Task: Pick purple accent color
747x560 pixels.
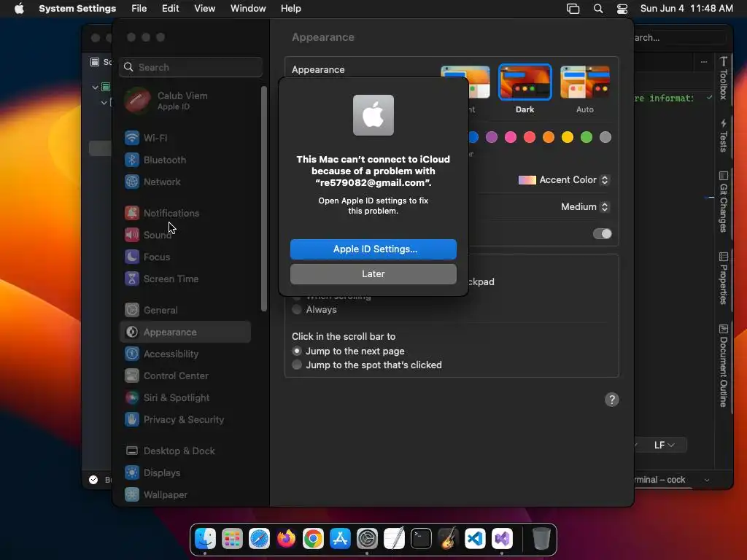Action: 492,138
